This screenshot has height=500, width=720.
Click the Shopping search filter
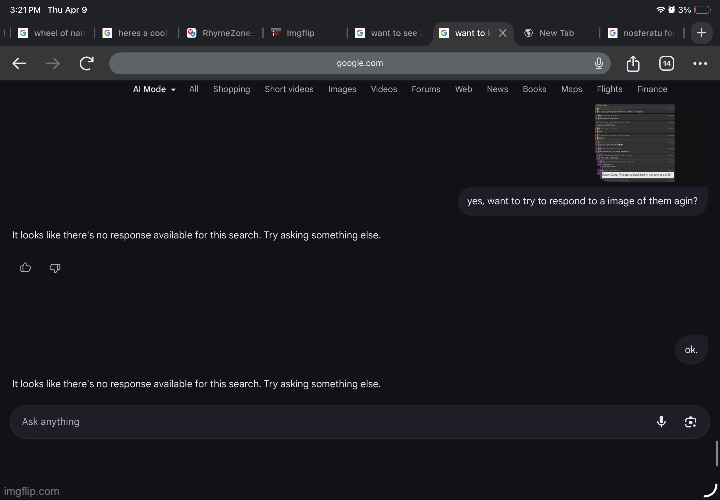tap(231, 89)
